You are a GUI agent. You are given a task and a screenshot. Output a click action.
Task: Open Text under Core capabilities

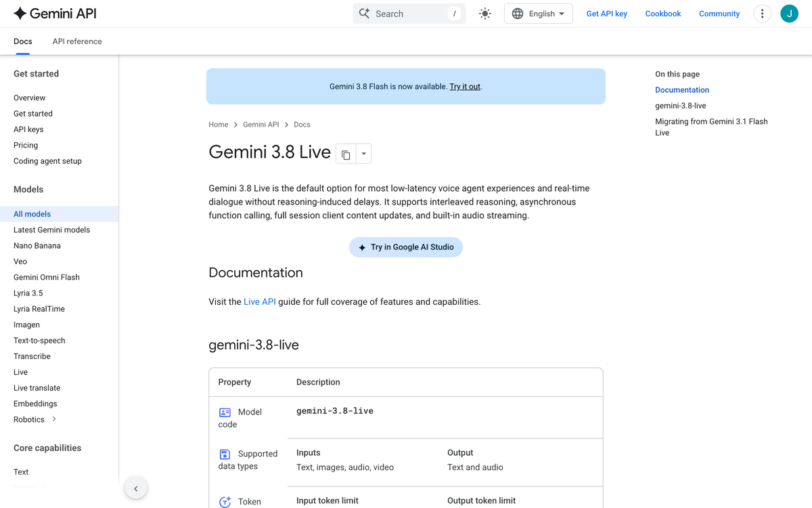click(21, 472)
